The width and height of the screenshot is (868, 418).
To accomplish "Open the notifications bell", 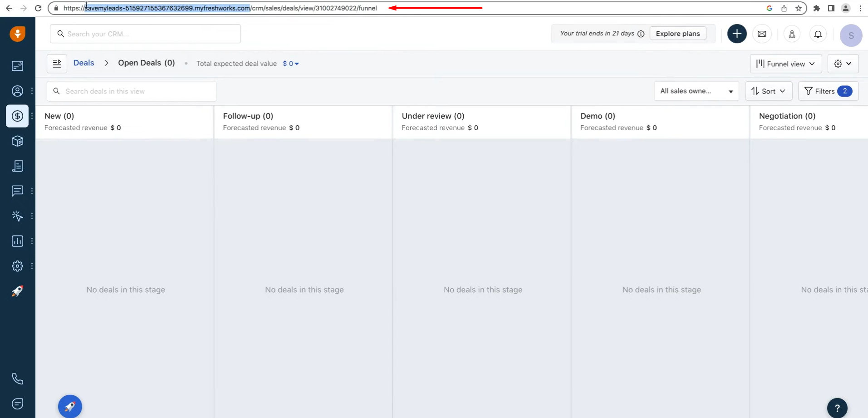I will 818,34.
